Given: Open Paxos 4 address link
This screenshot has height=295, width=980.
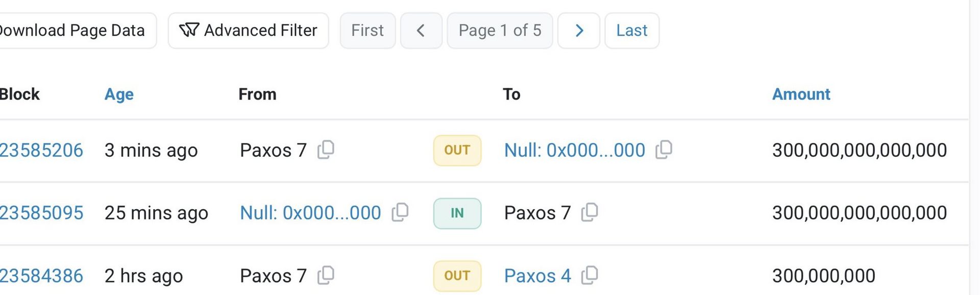Looking at the screenshot, I should [x=537, y=276].
